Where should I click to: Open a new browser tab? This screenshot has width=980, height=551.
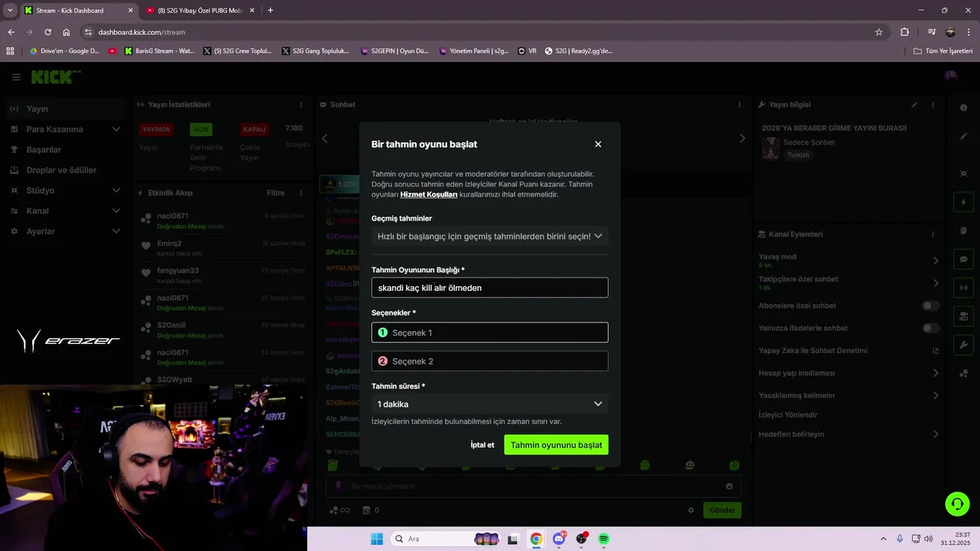coord(270,11)
